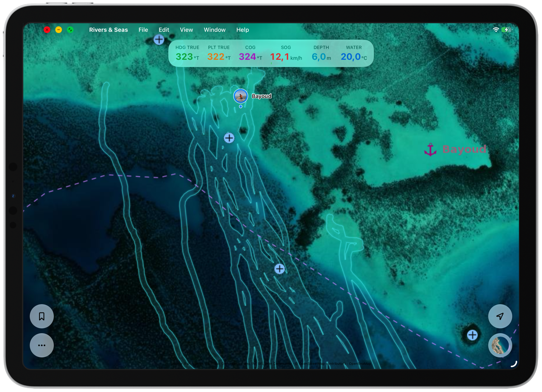Screen dimensions: 542x392
Task: Open the bookmarks button
Action: point(42,316)
